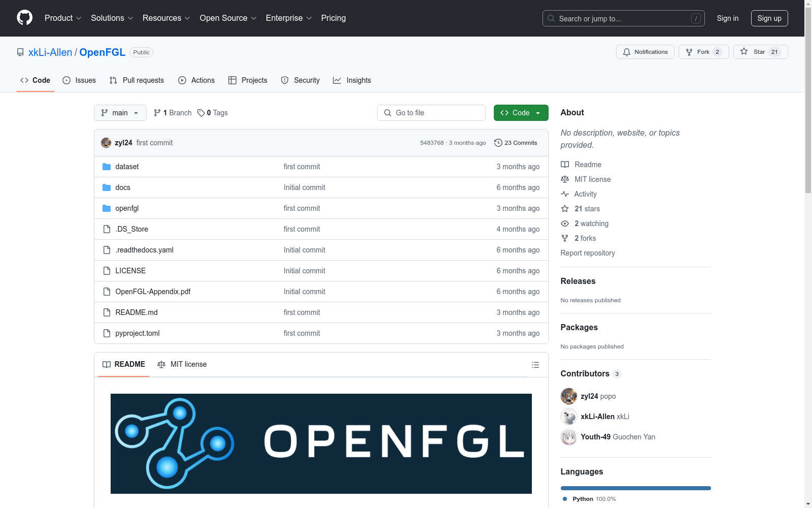The width and height of the screenshot is (812, 508).
Task: Open the main branch selector
Action: pos(120,113)
